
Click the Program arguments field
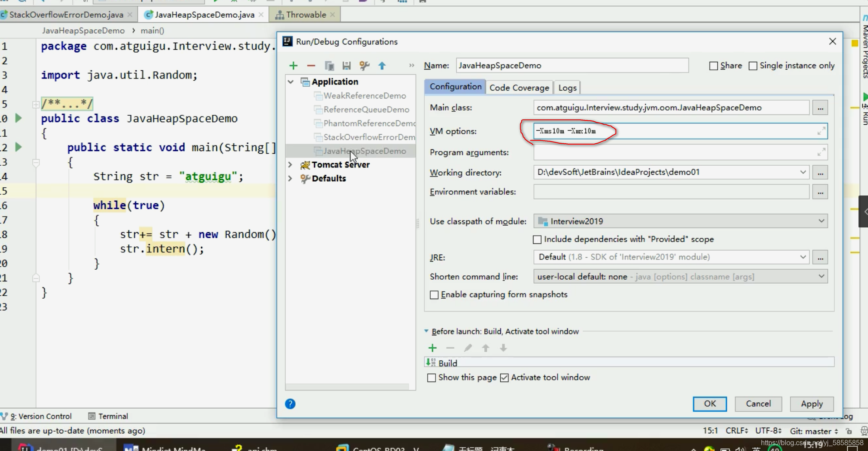680,152
